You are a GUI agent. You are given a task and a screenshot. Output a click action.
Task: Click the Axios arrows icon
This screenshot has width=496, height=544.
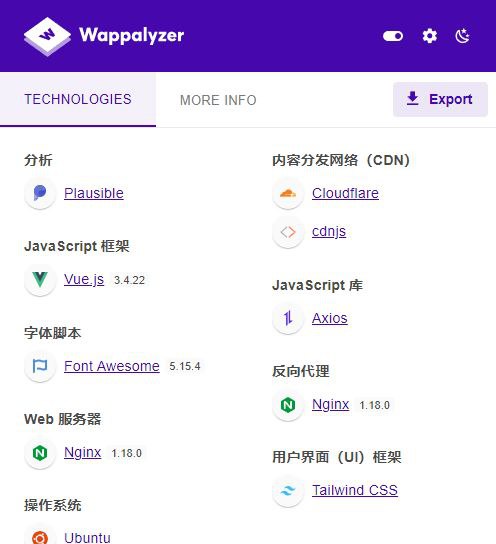pyautogui.click(x=288, y=318)
